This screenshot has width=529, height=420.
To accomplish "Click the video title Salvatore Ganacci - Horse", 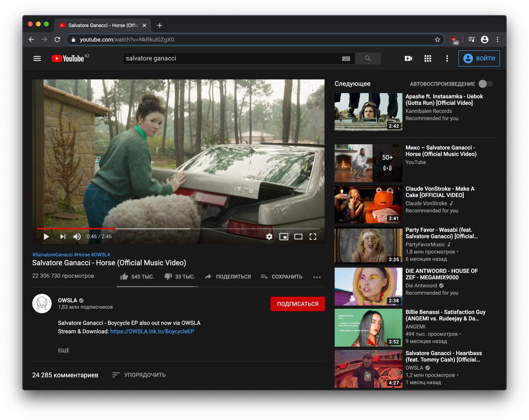I will (x=109, y=263).
